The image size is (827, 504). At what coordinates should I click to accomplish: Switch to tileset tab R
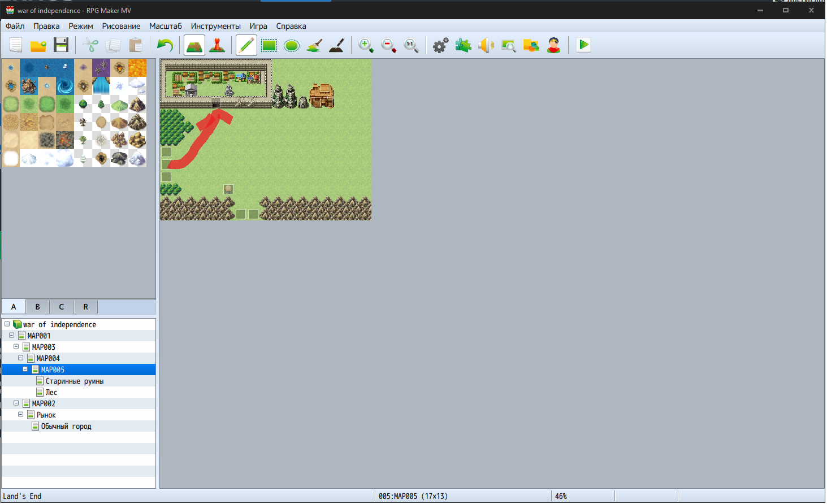(86, 307)
